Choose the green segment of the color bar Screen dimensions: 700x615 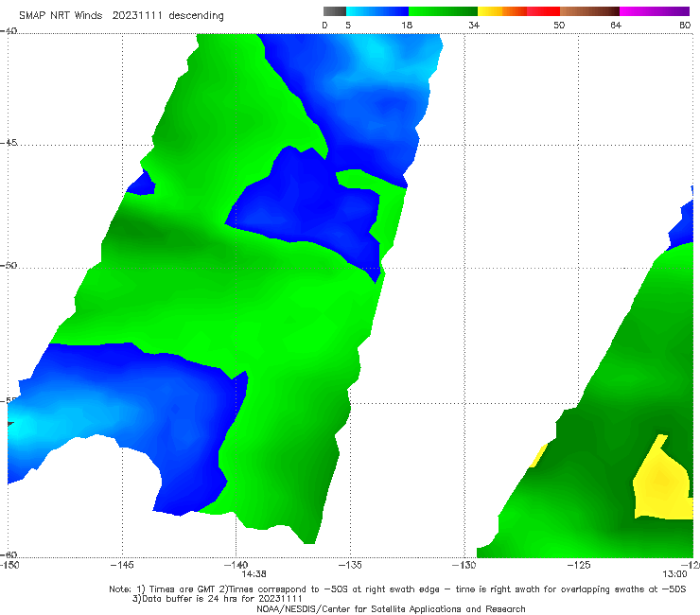coord(443,11)
